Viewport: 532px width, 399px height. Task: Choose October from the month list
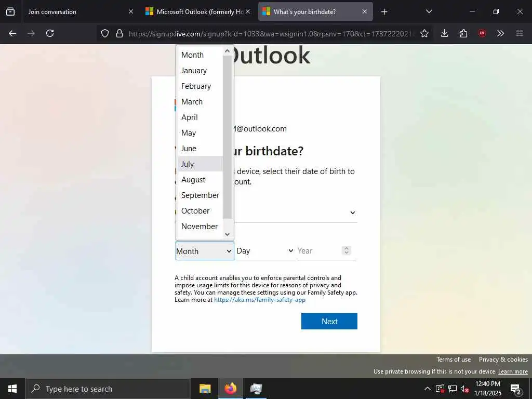[200, 211]
